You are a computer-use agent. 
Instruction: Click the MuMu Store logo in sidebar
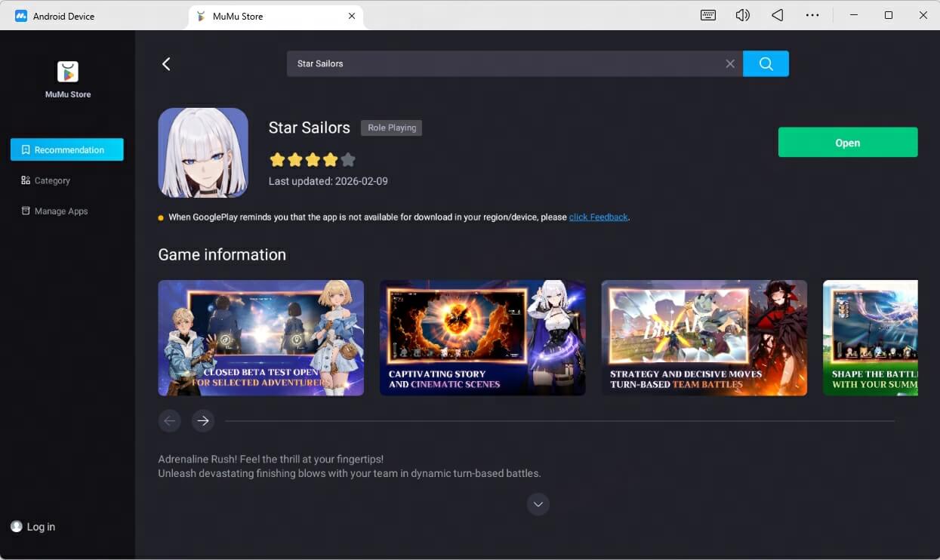click(x=68, y=72)
